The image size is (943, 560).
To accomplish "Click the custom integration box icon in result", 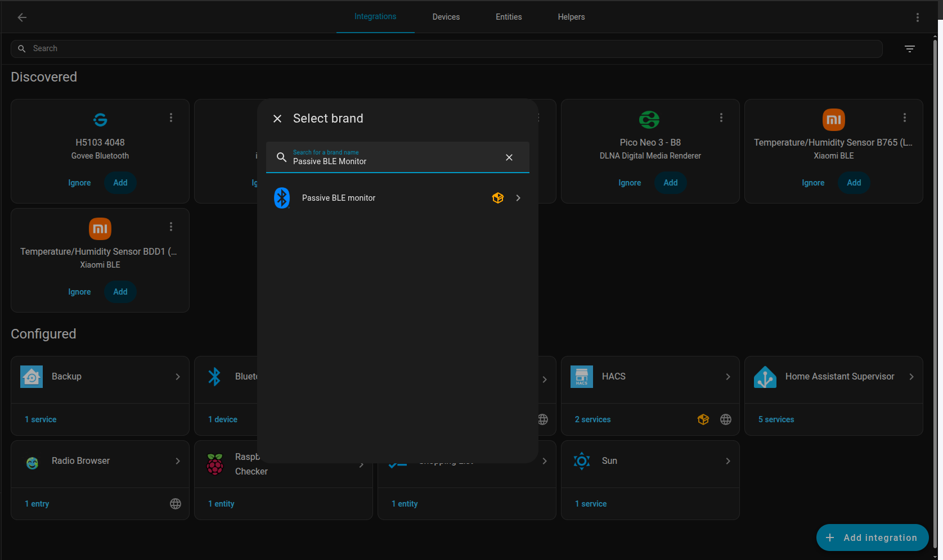I will coord(497,198).
